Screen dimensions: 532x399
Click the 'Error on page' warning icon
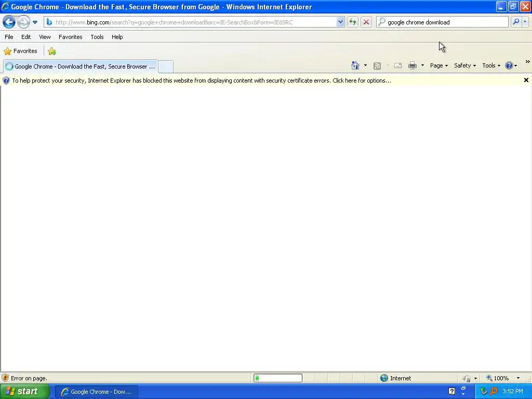[5, 378]
